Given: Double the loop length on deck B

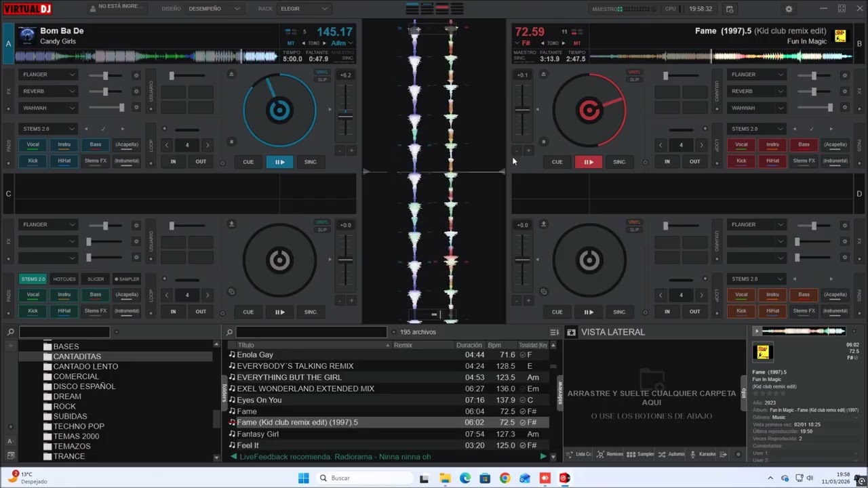Looking at the screenshot, I should 701,145.
